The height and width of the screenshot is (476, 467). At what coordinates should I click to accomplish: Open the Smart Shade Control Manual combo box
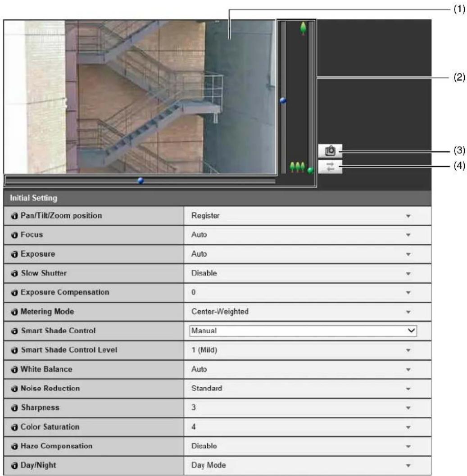click(303, 331)
